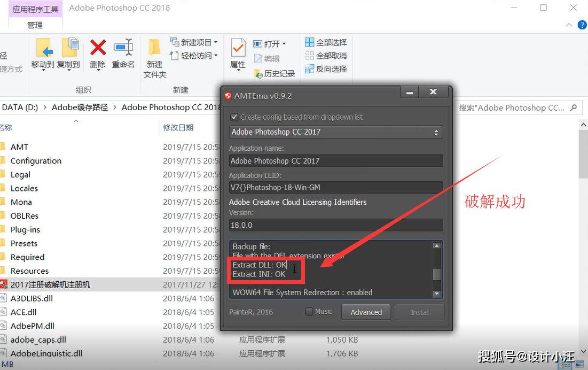Open the Adobe Photoshop CC 2017 product dropdown

click(336, 132)
